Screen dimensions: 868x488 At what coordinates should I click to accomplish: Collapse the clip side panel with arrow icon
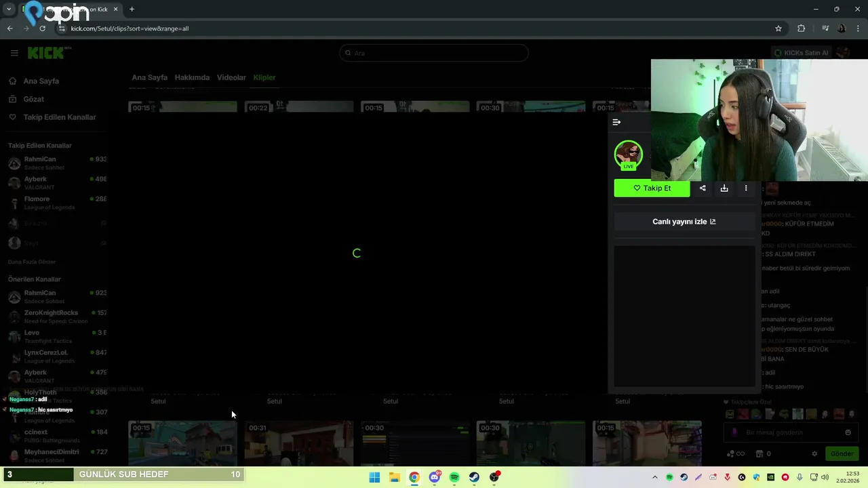pos(616,122)
